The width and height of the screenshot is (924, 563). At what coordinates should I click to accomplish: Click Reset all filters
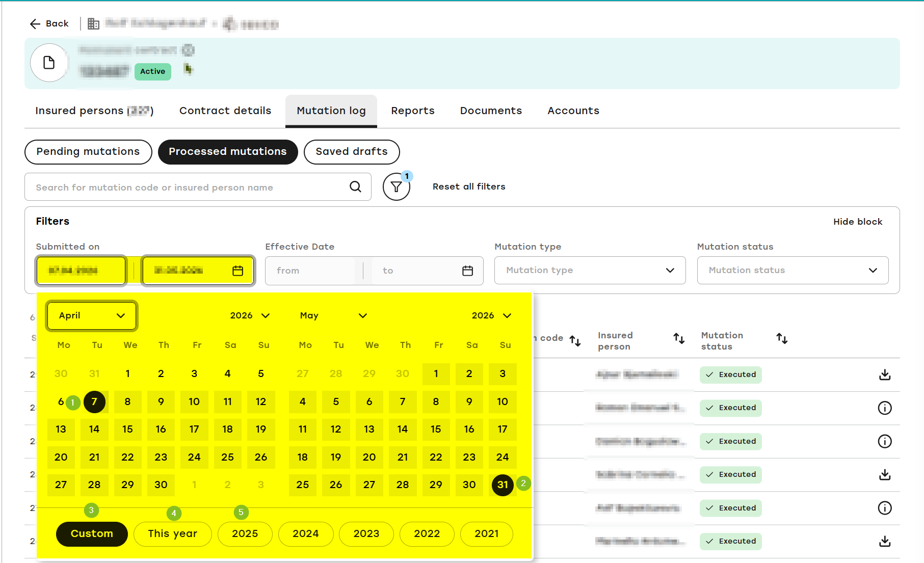tap(469, 187)
